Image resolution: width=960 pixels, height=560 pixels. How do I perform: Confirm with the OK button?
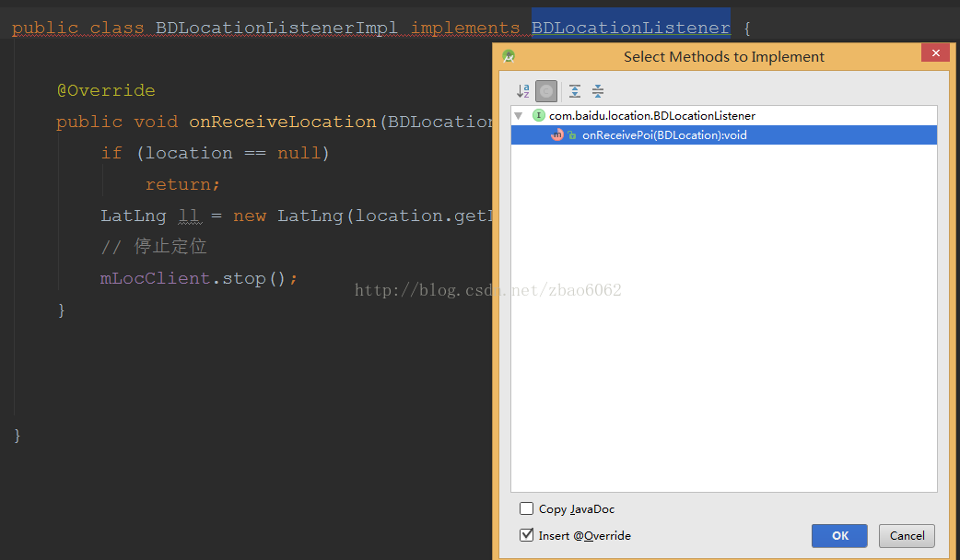839,535
